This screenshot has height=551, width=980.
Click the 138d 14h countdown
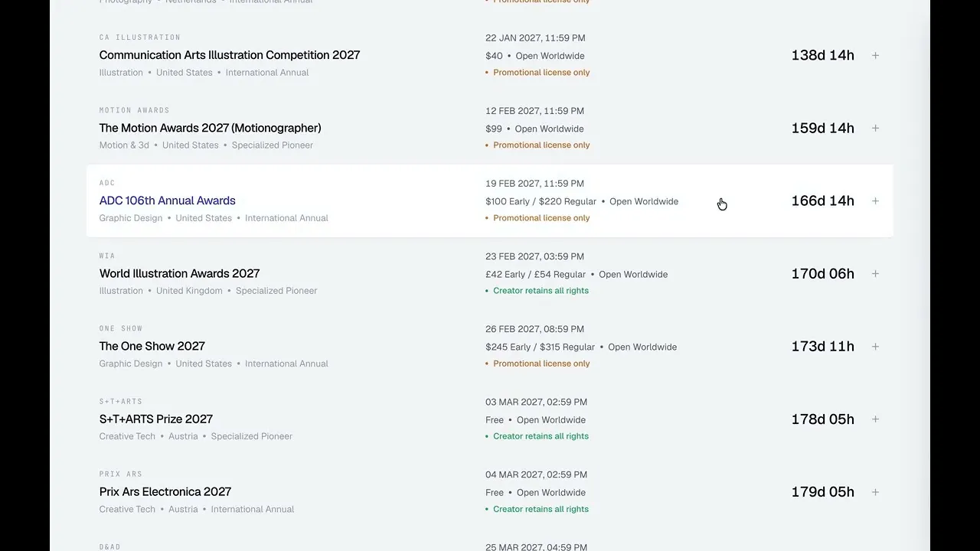[823, 55]
